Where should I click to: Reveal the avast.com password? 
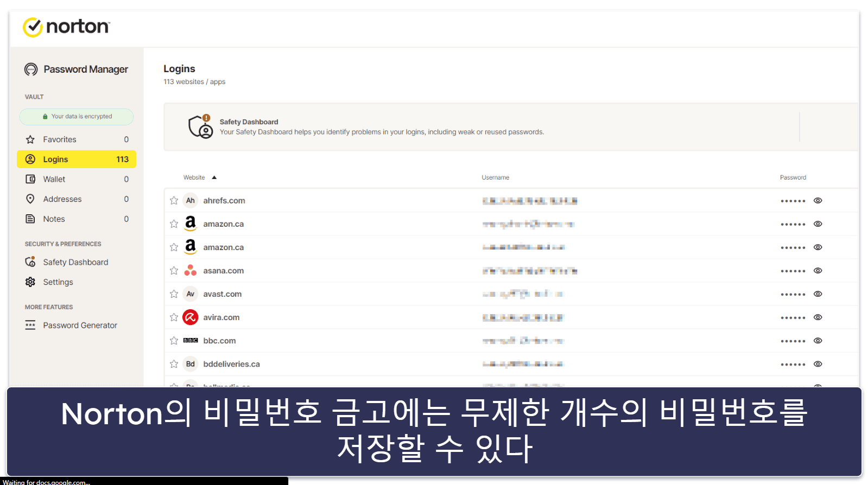[x=818, y=294]
